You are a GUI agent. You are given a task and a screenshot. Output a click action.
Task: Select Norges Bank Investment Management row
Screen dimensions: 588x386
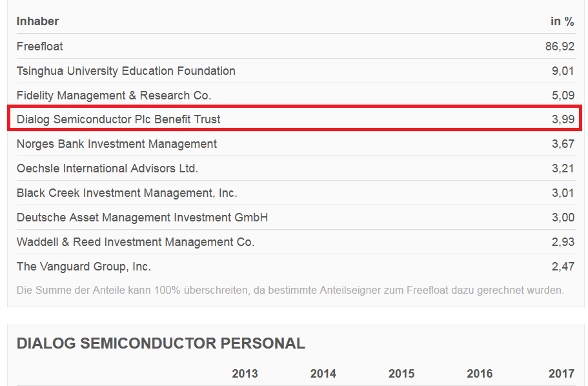(x=117, y=144)
